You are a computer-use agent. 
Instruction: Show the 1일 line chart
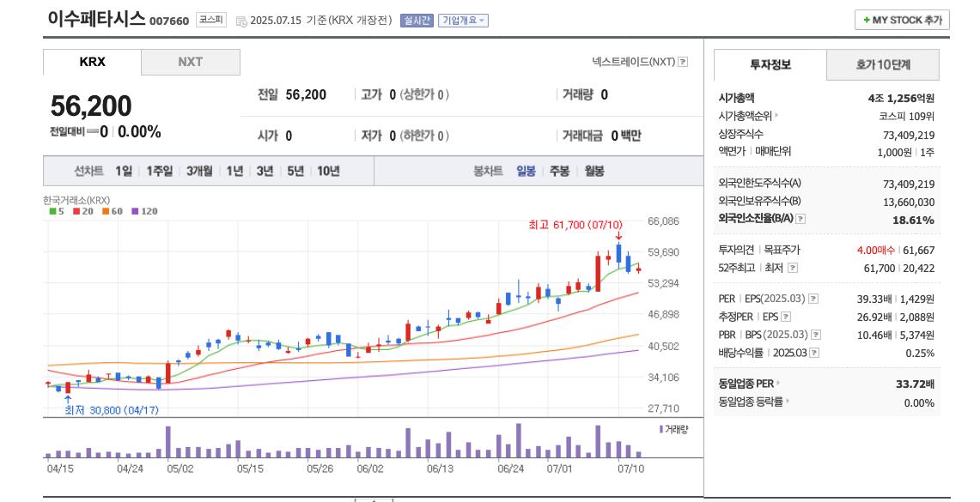[x=124, y=171]
